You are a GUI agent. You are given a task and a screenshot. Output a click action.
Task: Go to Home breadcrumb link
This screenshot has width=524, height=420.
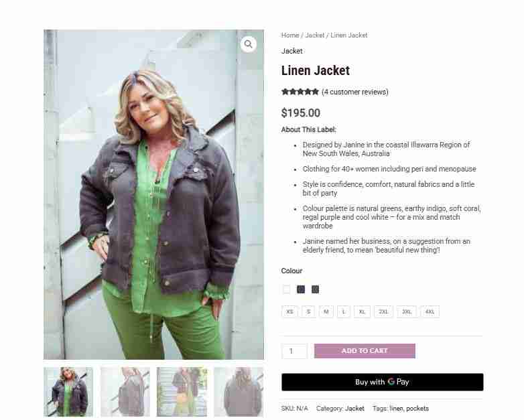point(290,35)
